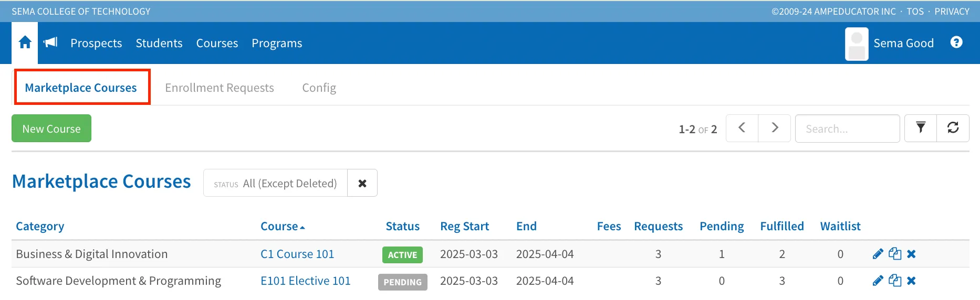Open the Students menu
This screenshot has height=300, width=980.
pos(159,43)
